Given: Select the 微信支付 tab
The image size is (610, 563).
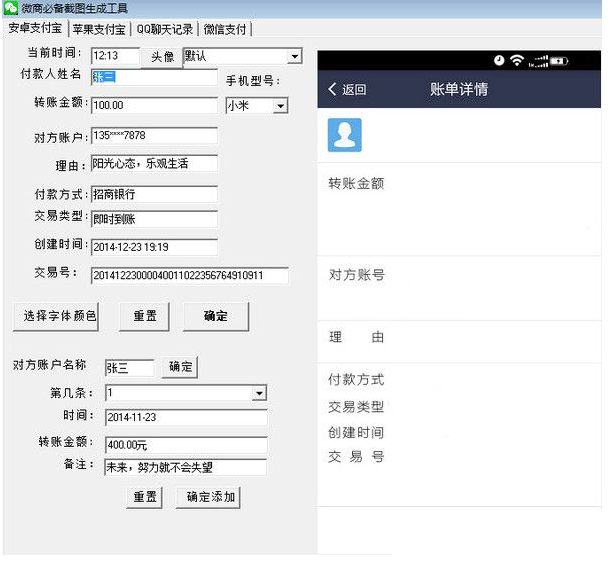Looking at the screenshot, I should (226, 29).
